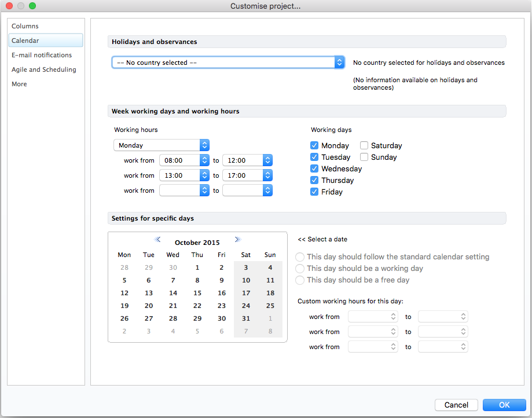Open the empty third work-to time dropdown
Viewport: 532px width, 418px height.
click(x=247, y=190)
